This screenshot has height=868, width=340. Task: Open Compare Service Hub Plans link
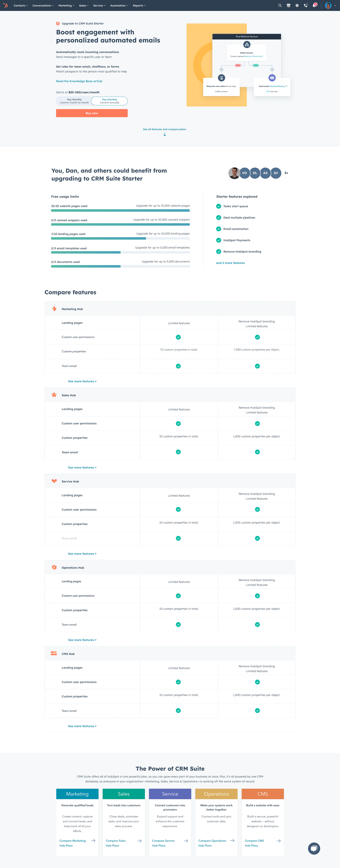tap(163, 843)
